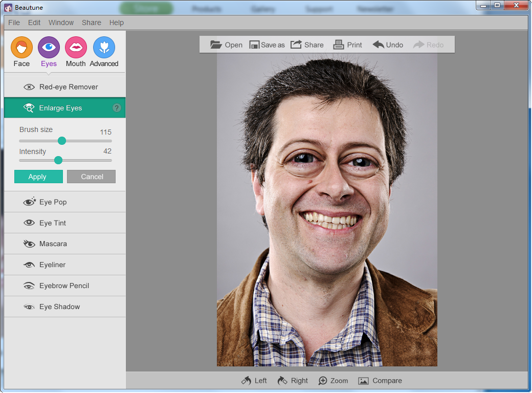The height and width of the screenshot is (393, 532).
Task: Open the Window menu
Action: pos(61,23)
